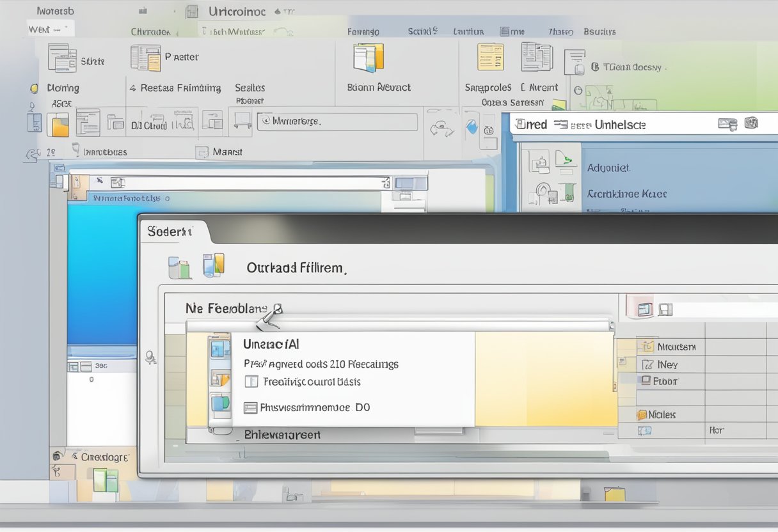Click the pencil icon beside Ne Feeoblans
778x532 pixels.
[271, 317]
